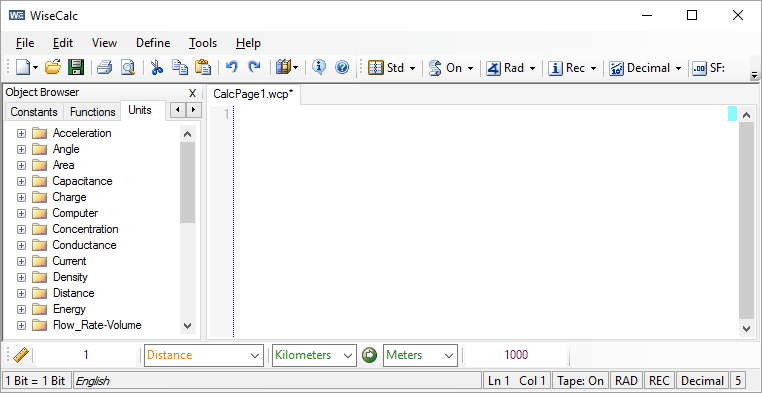This screenshot has height=393, width=762.
Task: Click the Print Preview icon
Action: (x=128, y=68)
